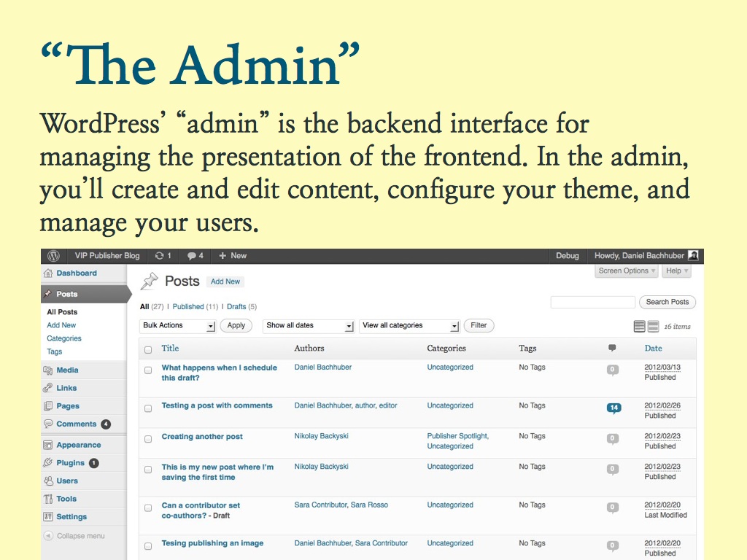
Task: Open the 14 comments bubble for Testing post
Action: click(614, 408)
